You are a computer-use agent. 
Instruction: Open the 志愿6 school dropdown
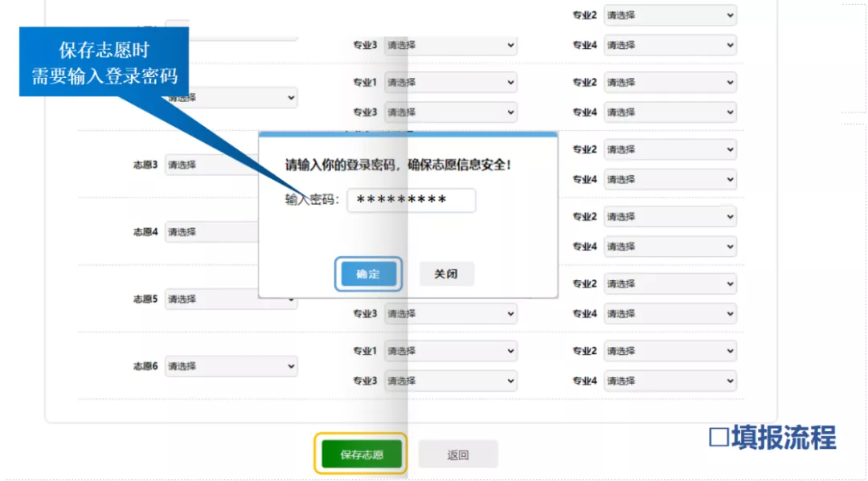[x=231, y=365]
